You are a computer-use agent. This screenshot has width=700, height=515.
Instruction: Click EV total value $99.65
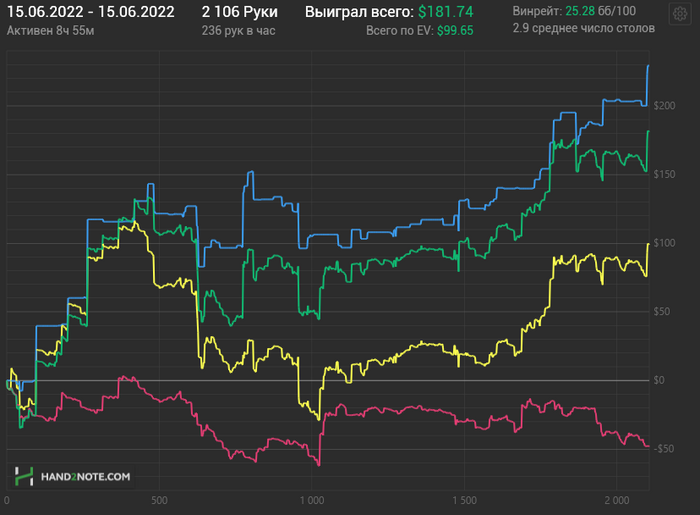tap(455, 31)
